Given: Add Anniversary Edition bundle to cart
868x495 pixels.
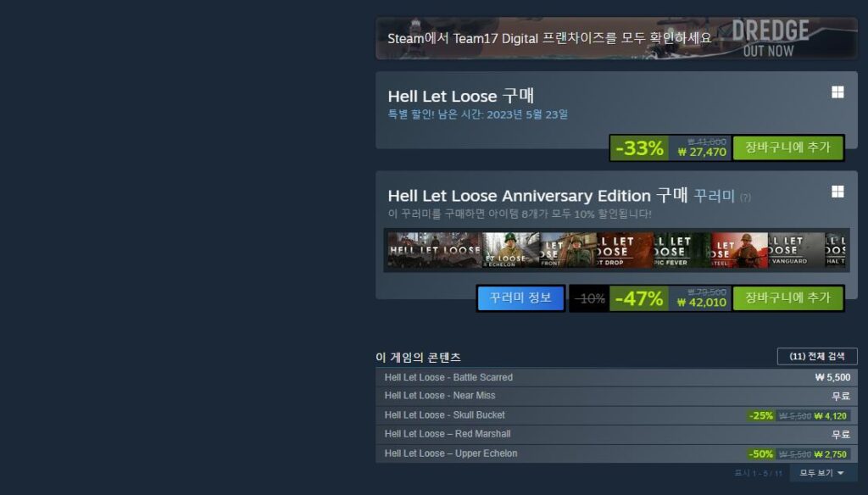Looking at the screenshot, I should 787,298.
